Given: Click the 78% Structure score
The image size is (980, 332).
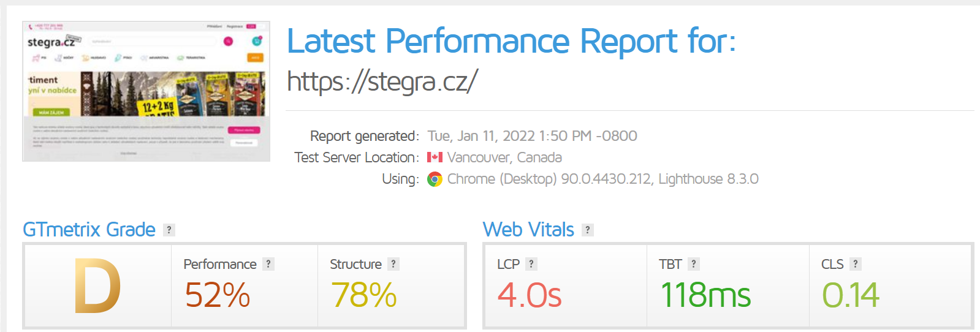Looking at the screenshot, I should click(364, 295).
